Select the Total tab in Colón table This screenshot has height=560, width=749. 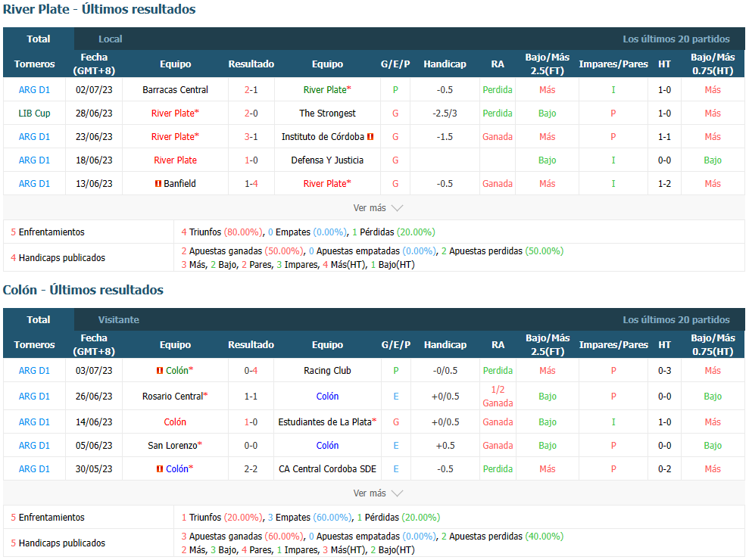38,320
